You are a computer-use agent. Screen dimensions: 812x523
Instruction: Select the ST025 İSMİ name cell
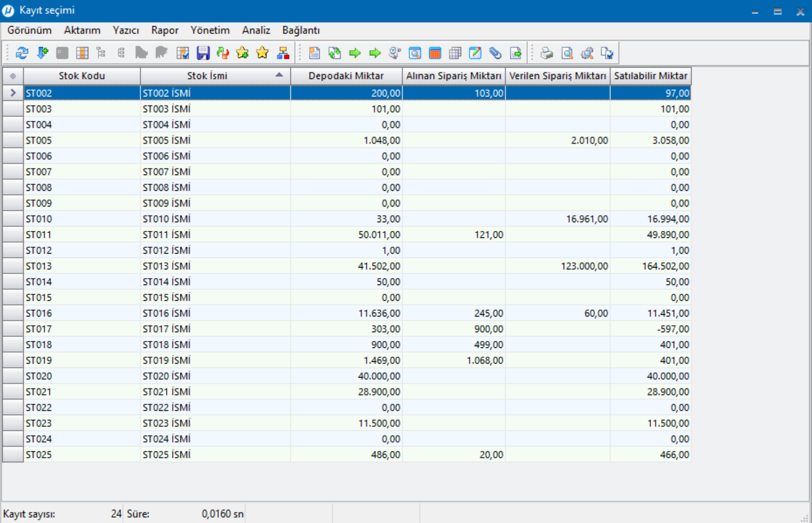[215, 454]
